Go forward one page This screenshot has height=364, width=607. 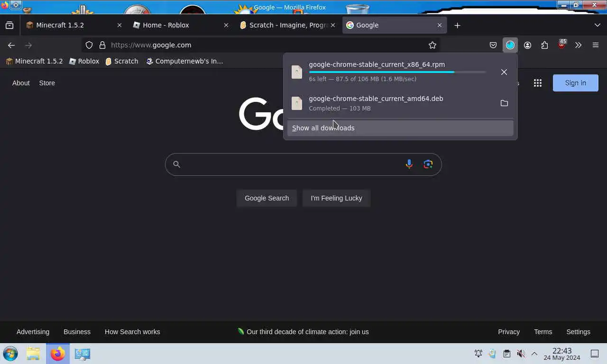click(28, 45)
